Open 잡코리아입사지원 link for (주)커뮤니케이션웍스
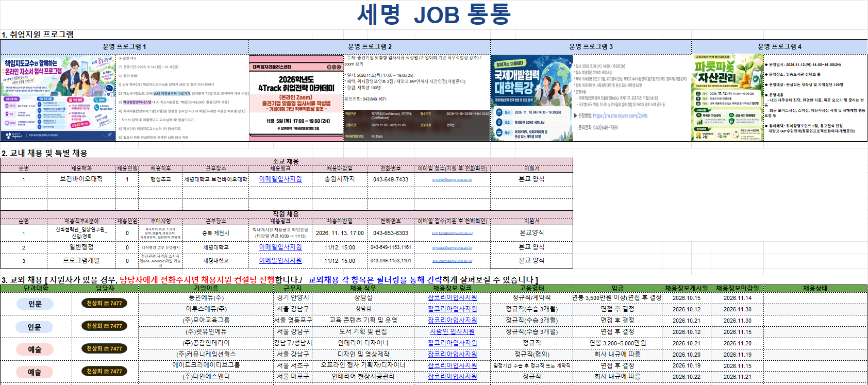This screenshot has height=385, width=868. coord(453,354)
